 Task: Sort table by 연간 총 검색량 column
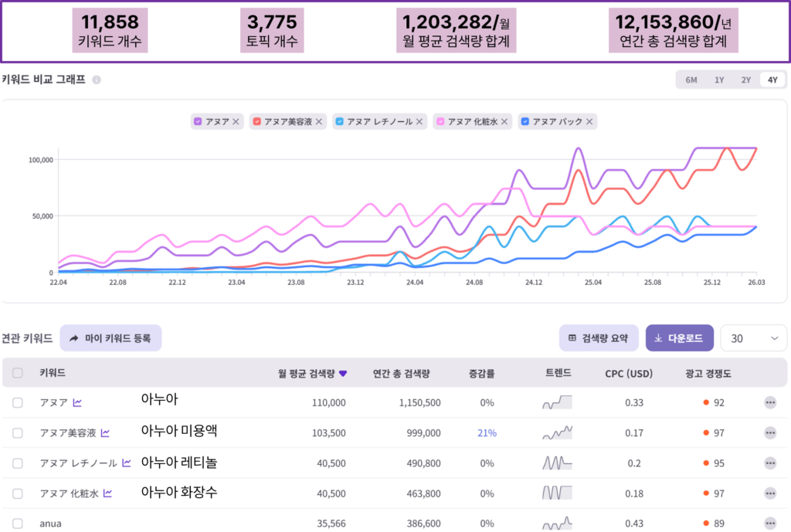(x=401, y=374)
